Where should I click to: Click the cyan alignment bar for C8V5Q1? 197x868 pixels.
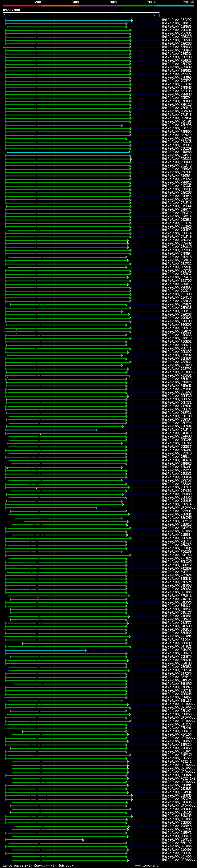click(x=68, y=268)
